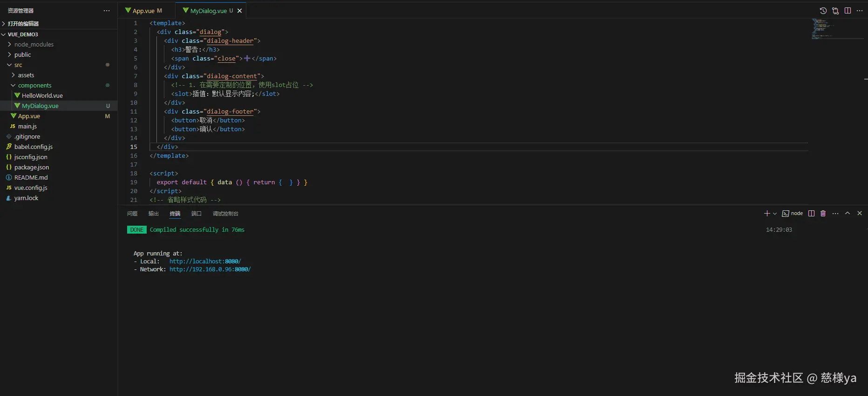Expand the assets folder
Viewport: 868px width, 396px height.
click(x=59, y=75)
